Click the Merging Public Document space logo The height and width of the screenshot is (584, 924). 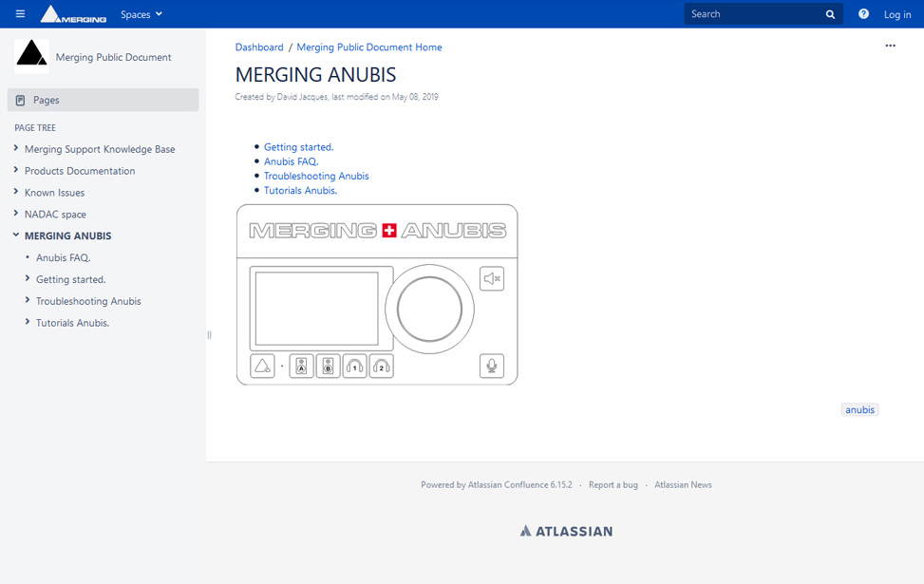point(32,56)
